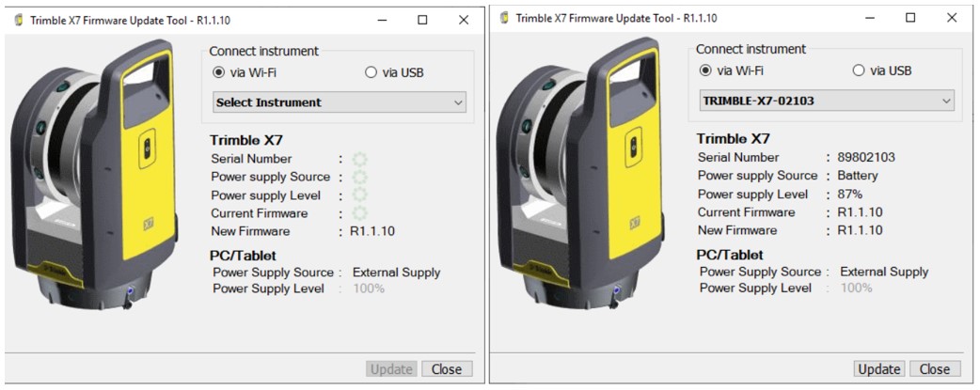
Task: Click the disabled Update button in left window
Action: 392,369
